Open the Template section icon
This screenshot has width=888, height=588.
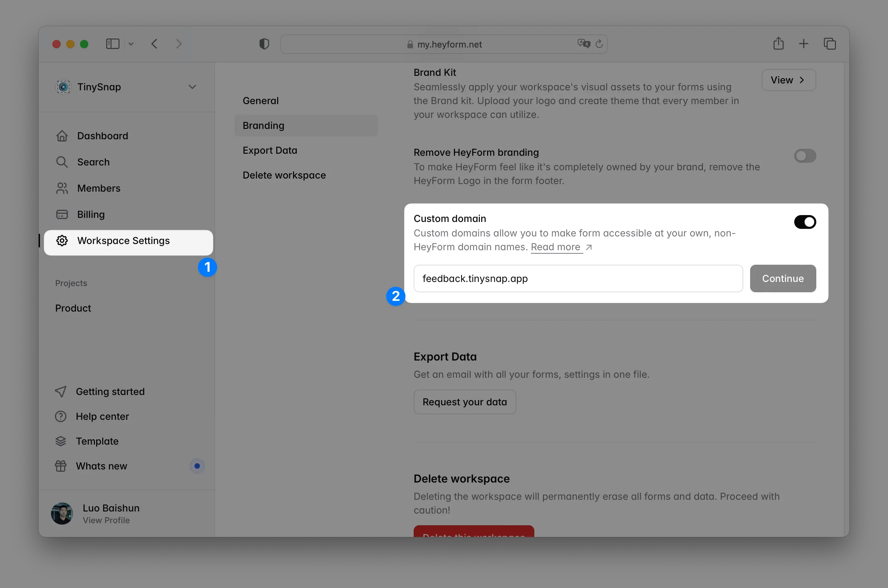(x=61, y=441)
